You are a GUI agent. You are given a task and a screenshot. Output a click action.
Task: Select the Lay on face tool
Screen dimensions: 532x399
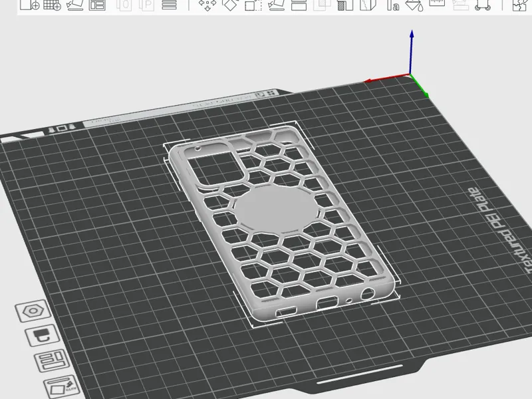tap(276, 5)
